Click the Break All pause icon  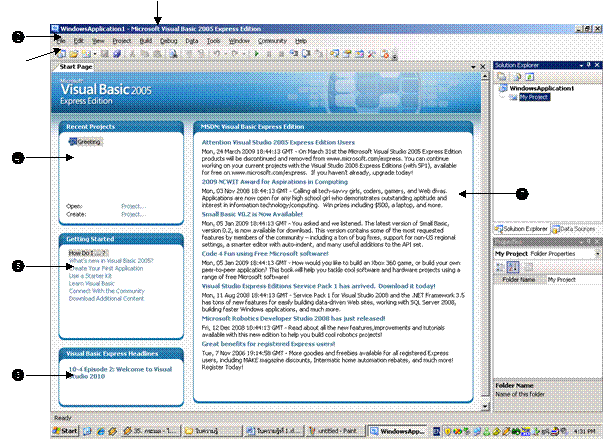[x=269, y=54]
